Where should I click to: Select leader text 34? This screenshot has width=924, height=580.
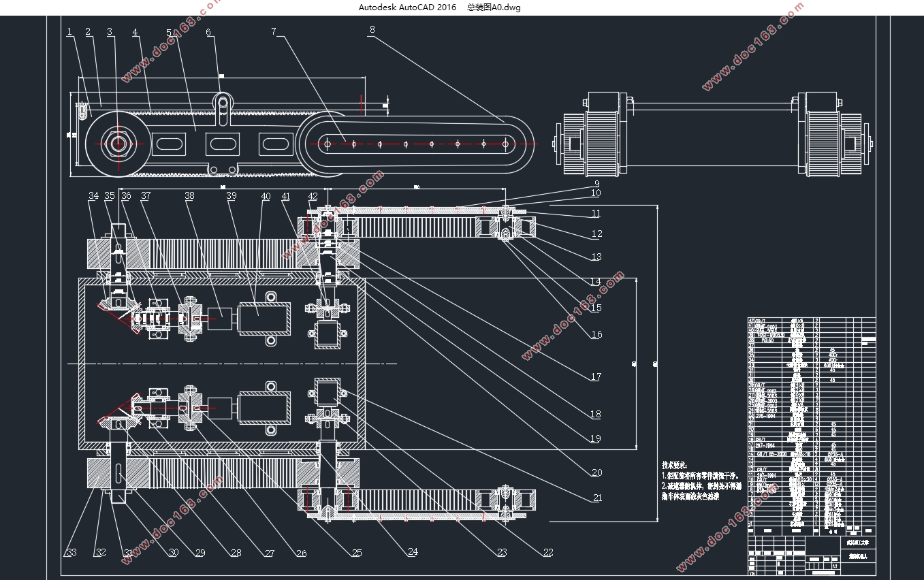(93, 196)
